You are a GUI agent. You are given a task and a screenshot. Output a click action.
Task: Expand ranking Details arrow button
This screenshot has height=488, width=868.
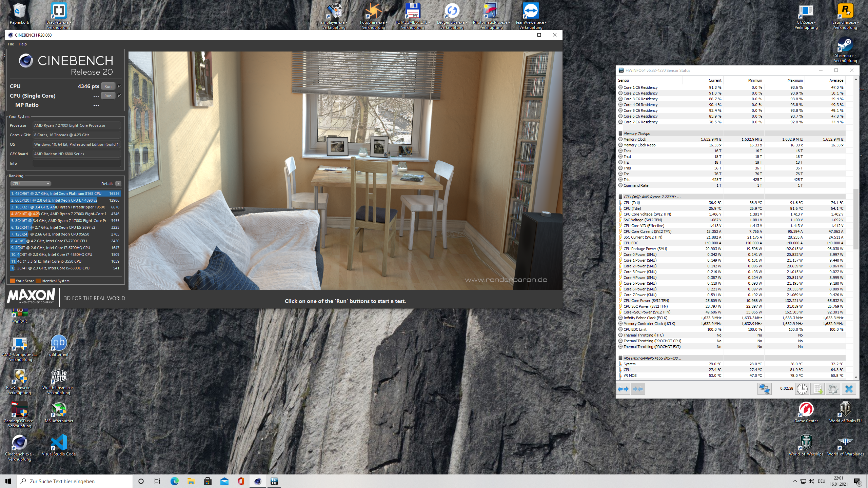pyautogui.click(x=118, y=184)
